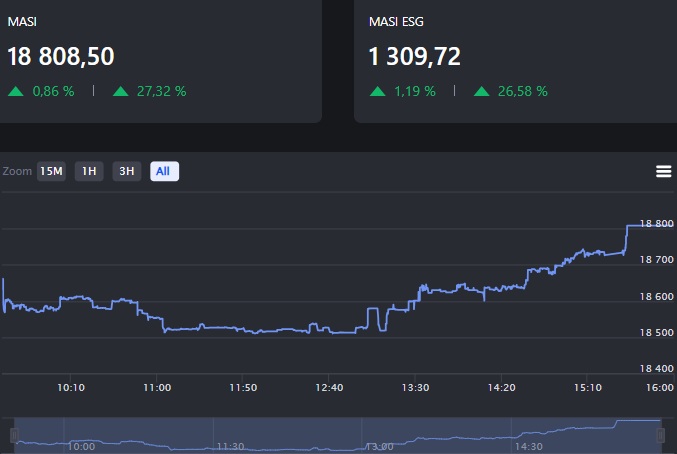Open the chart hamburger context menu
The width and height of the screenshot is (677, 454).
click(x=663, y=171)
